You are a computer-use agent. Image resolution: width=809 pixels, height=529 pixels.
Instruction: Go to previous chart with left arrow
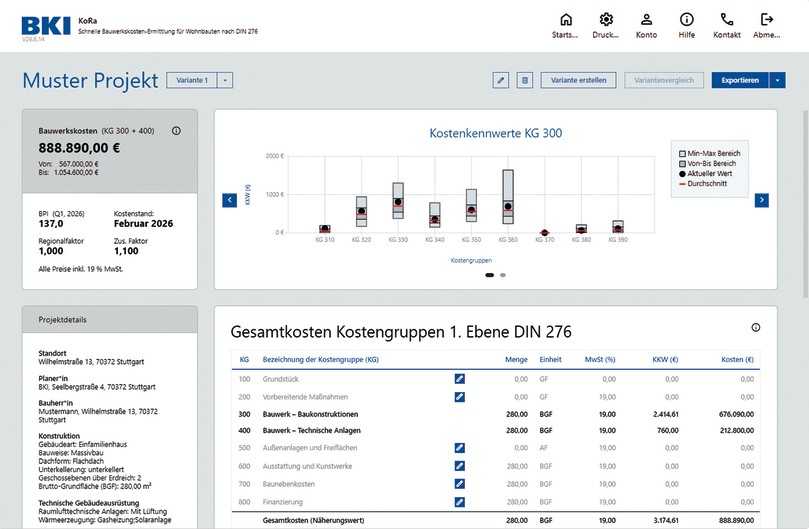(x=230, y=200)
